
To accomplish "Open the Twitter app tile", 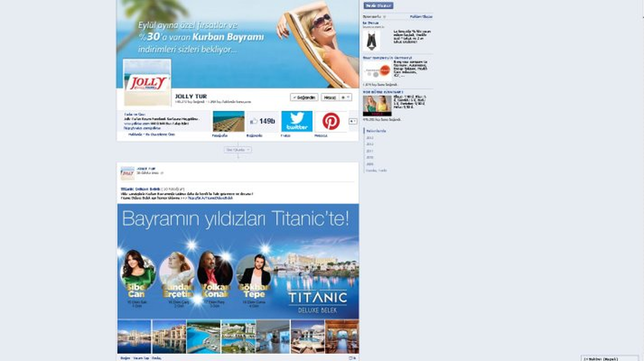I will [x=297, y=121].
